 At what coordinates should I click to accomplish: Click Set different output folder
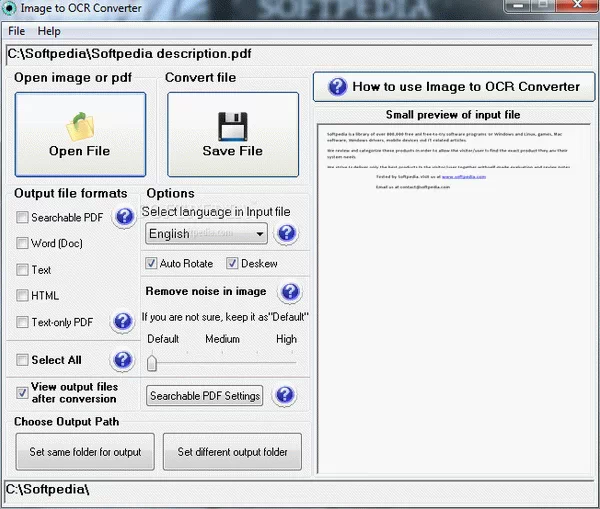pyautogui.click(x=232, y=452)
